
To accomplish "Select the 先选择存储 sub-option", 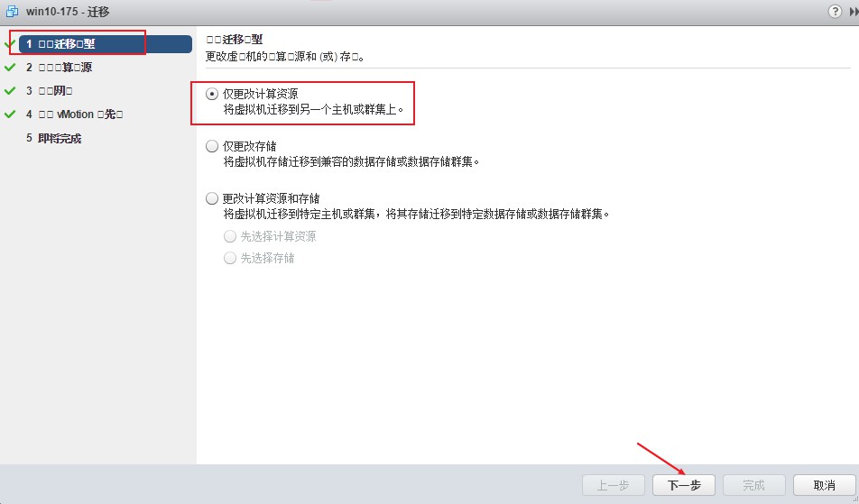I will click(x=230, y=258).
